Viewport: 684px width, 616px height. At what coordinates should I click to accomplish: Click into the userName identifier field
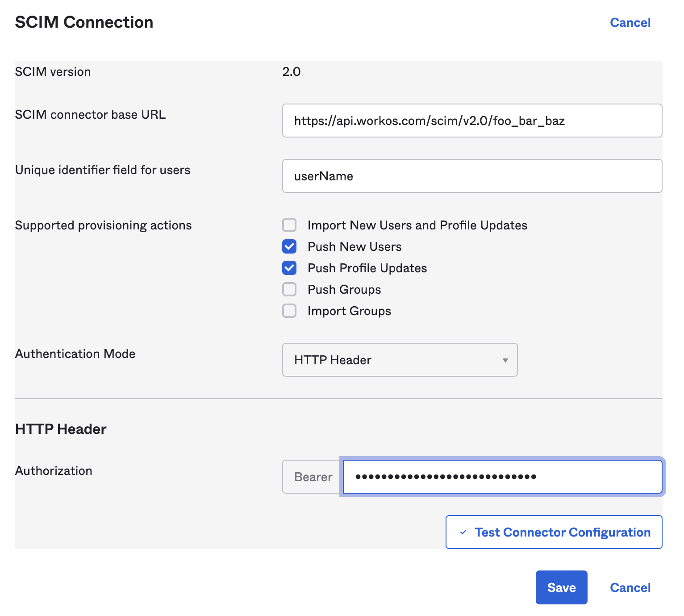pyautogui.click(x=471, y=176)
